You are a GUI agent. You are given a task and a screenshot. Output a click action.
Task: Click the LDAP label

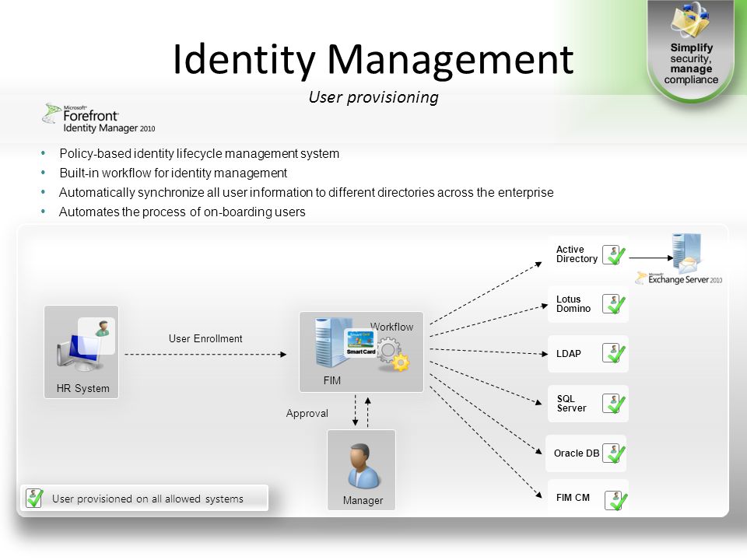[x=568, y=354]
